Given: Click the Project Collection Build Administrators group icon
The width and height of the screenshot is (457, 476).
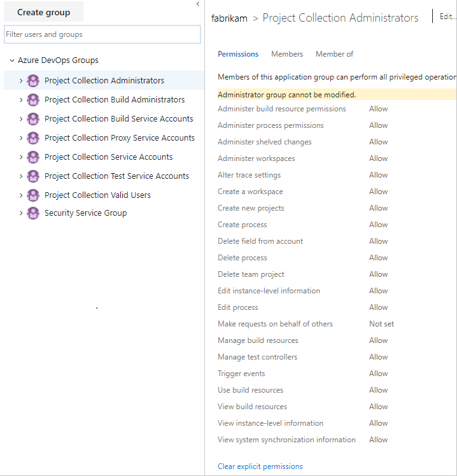Looking at the screenshot, I should pos(33,100).
